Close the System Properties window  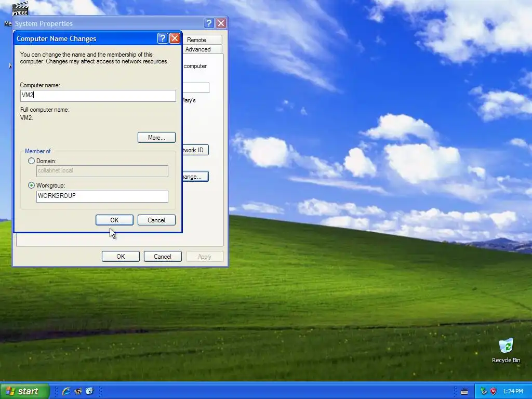click(221, 23)
